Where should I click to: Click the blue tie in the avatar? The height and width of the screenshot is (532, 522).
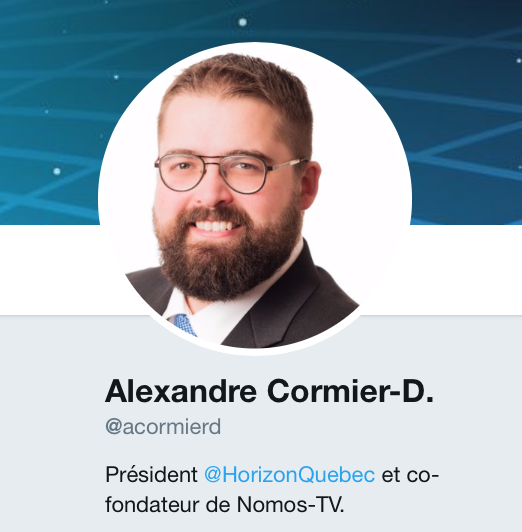coord(185,325)
